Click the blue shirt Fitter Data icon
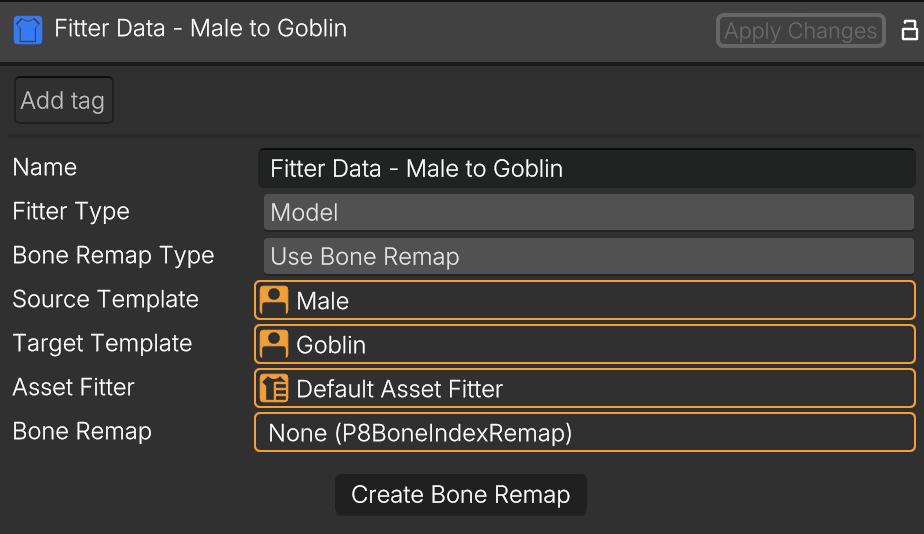924x534 pixels. pyautogui.click(x=28, y=29)
